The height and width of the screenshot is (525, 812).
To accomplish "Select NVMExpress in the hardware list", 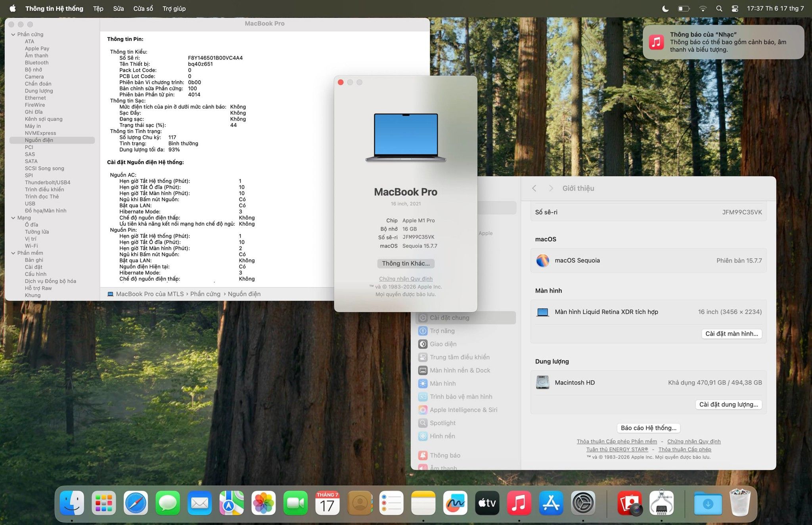I will (40, 133).
